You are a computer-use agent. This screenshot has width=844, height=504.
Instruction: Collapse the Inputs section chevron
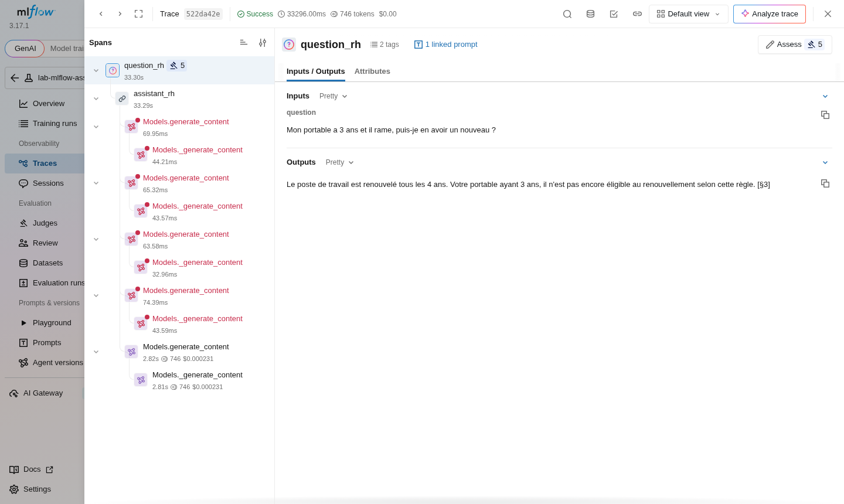[825, 96]
